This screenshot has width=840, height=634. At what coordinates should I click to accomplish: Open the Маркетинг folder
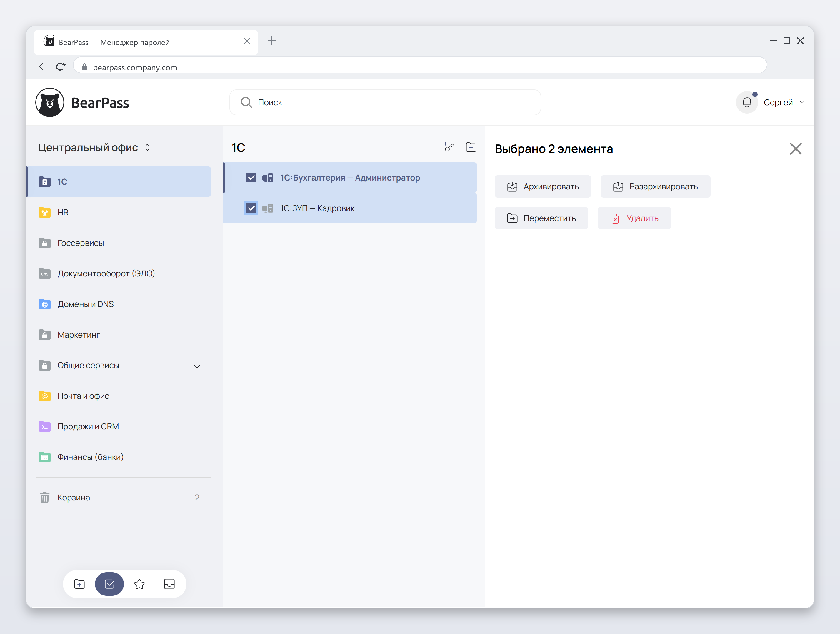[119, 335]
